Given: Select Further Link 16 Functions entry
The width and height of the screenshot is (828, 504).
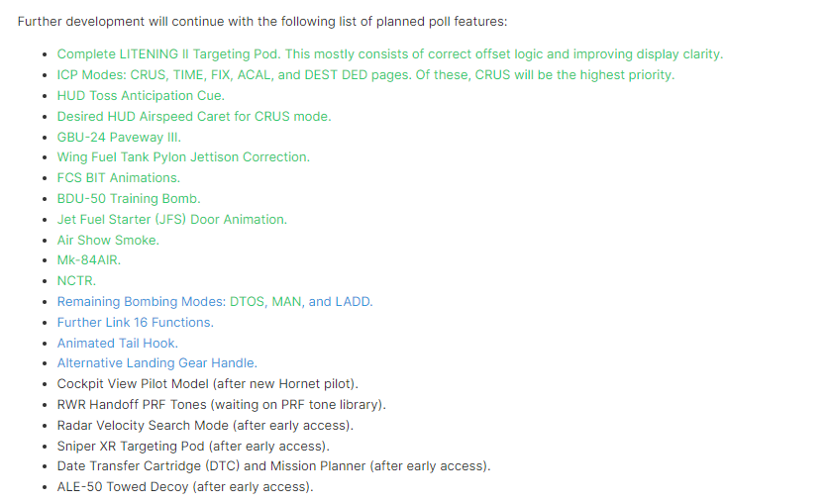Looking at the screenshot, I should tap(135, 323).
